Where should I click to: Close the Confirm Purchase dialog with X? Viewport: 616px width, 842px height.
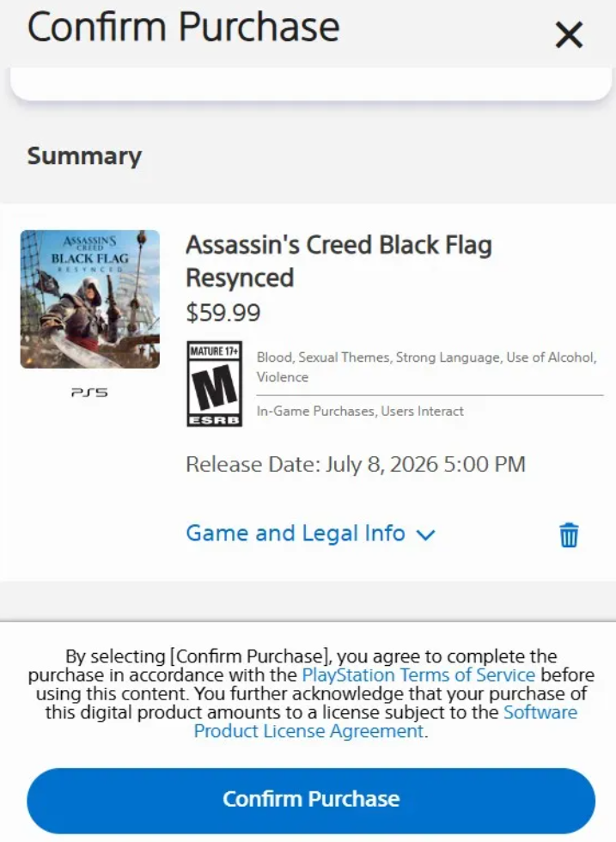coord(569,35)
